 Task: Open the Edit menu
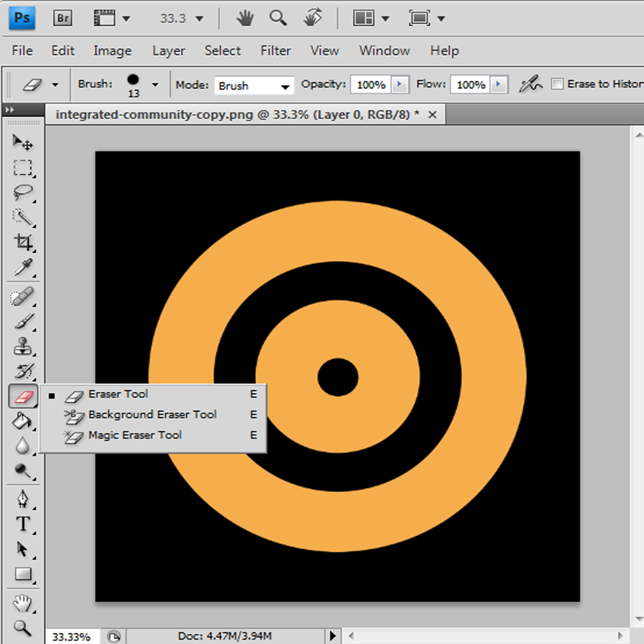point(63,50)
